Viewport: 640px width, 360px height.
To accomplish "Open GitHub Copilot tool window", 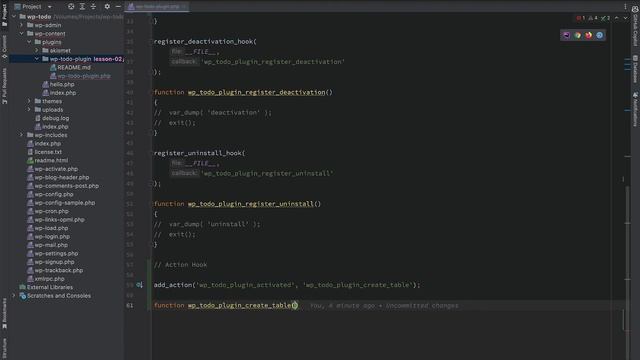I will tap(636, 25).
